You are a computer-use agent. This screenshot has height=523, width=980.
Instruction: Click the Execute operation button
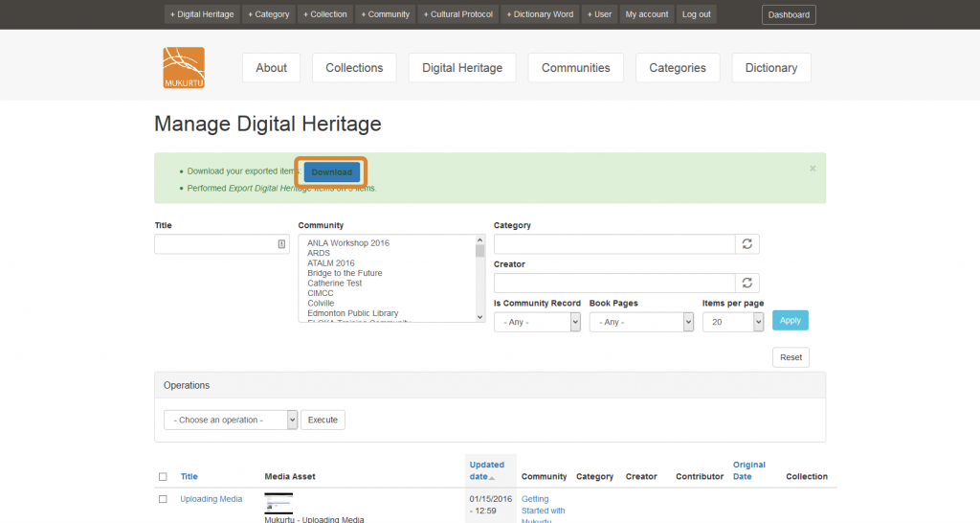(323, 420)
